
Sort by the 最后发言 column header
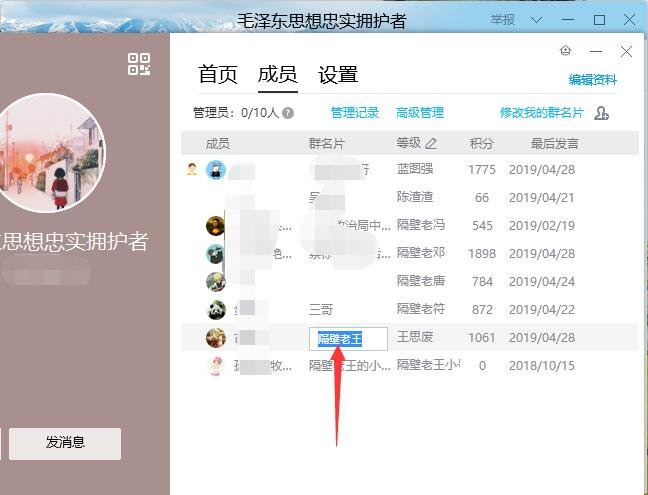pos(554,144)
